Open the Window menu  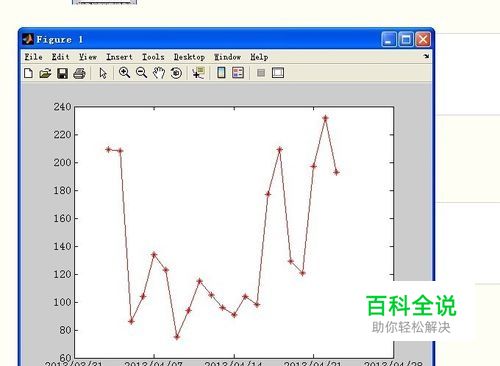(227, 57)
